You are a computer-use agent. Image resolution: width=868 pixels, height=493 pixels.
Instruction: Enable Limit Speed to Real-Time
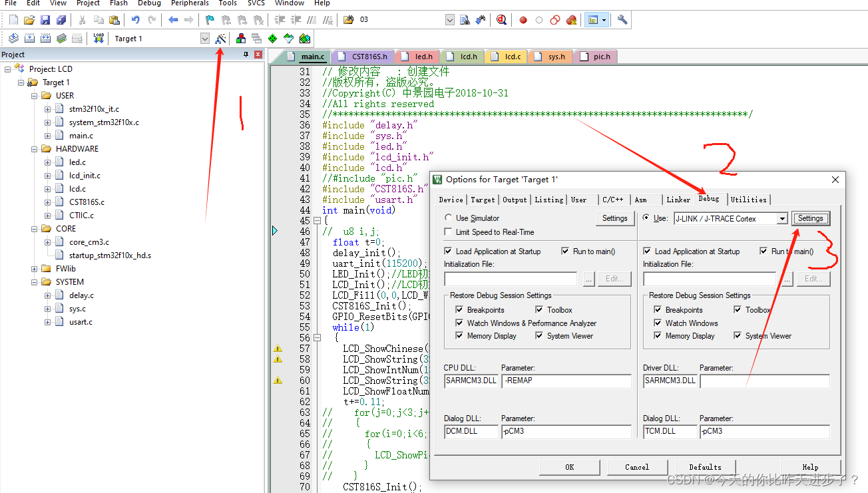tap(448, 231)
